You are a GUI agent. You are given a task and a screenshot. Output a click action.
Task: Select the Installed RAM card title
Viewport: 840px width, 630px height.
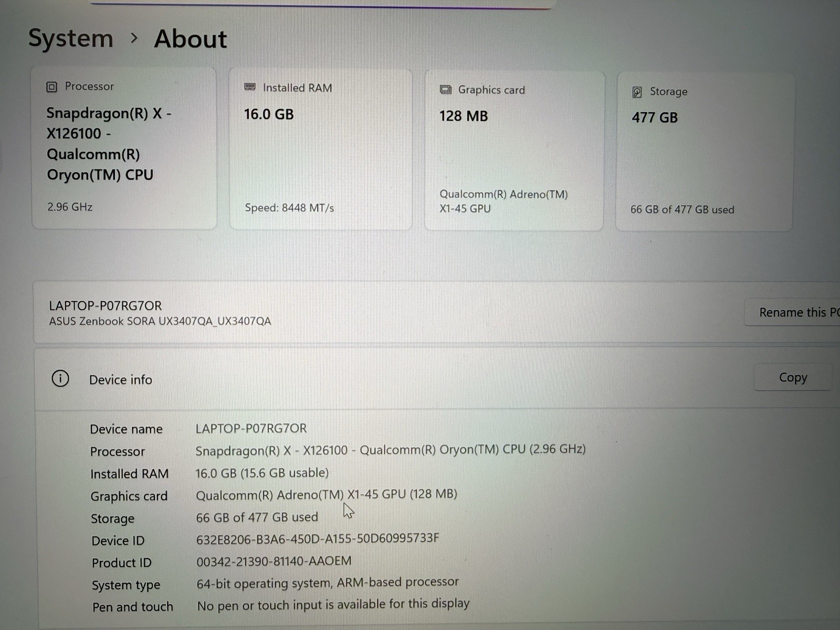click(x=297, y=88)
